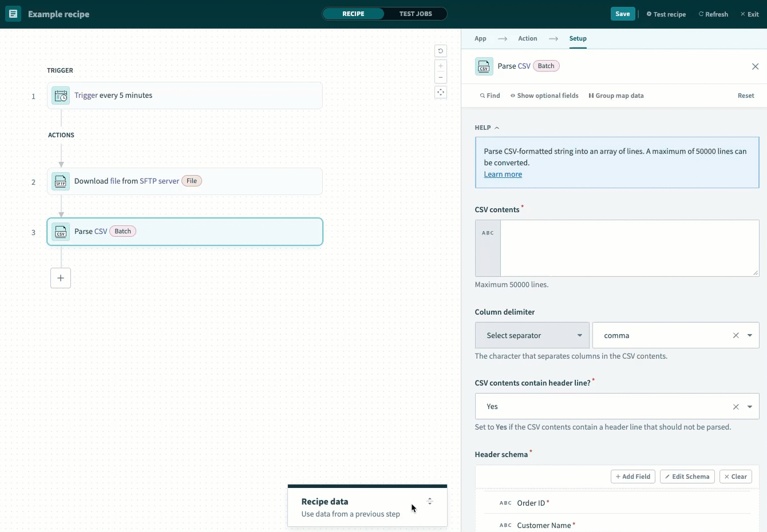The width and height of the screenshot is (767, 532).
Task: Click the CSV icon on the Parse CSV step
Action: click(61, 231)
